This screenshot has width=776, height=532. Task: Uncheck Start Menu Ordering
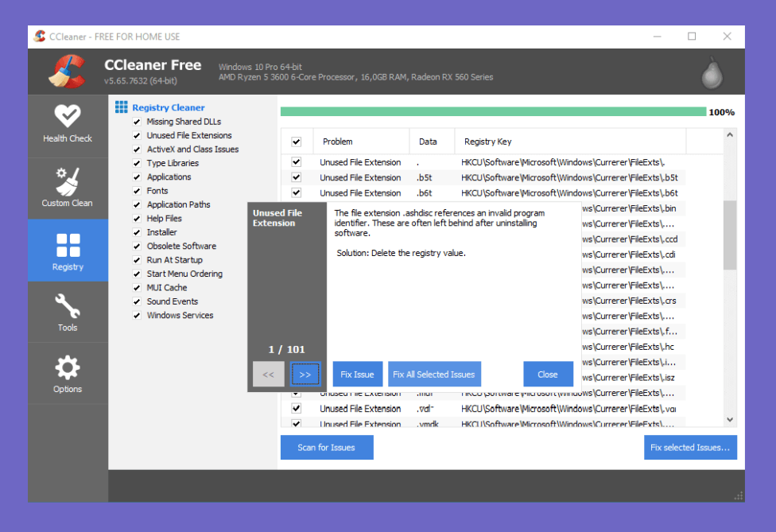point(137,274)
